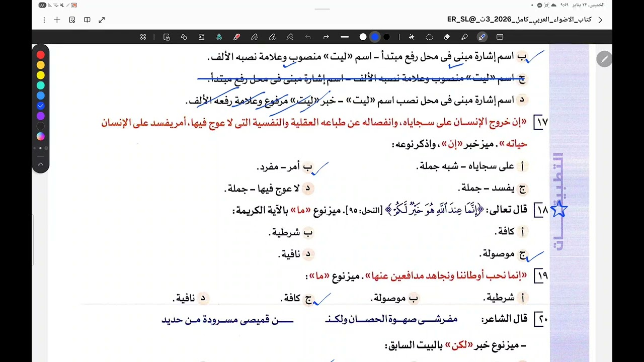Image resolution: width=644 pixels, height=362 pixels.
Task: Select the active blue pen tool
Action: [482, 37]
